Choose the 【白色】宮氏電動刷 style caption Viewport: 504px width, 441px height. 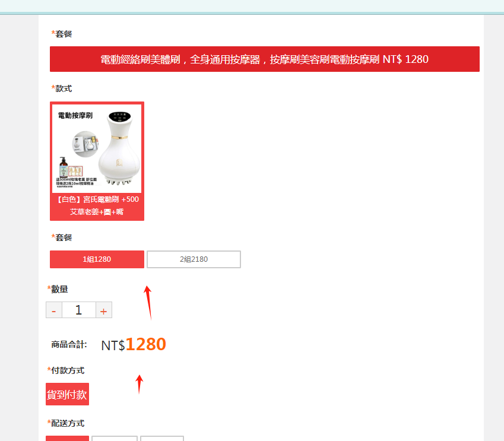click(97, 206)
